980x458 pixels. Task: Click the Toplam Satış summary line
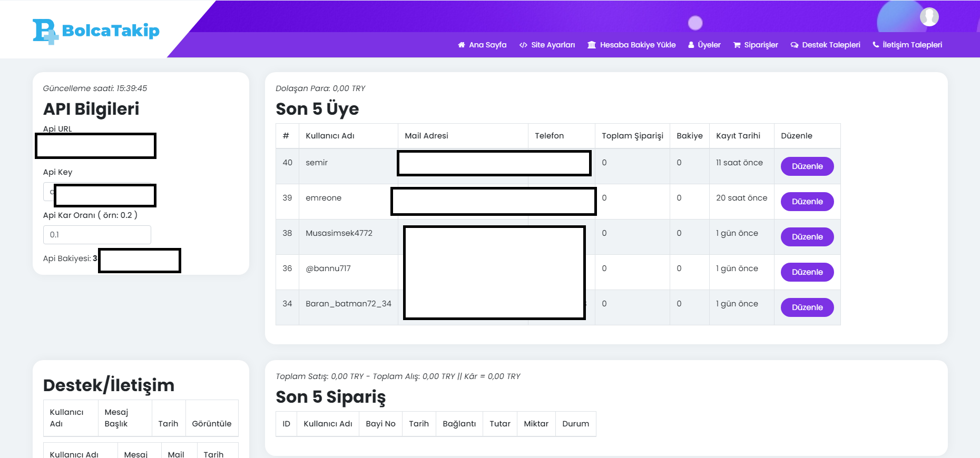(398, 376)
